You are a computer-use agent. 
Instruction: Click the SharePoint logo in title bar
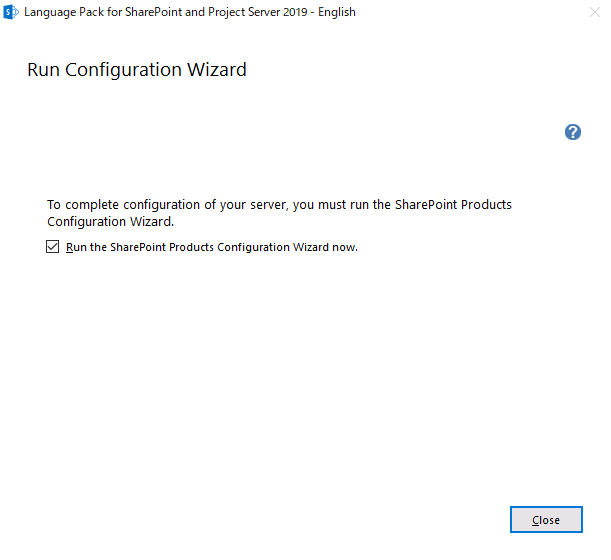pos(11,12)
